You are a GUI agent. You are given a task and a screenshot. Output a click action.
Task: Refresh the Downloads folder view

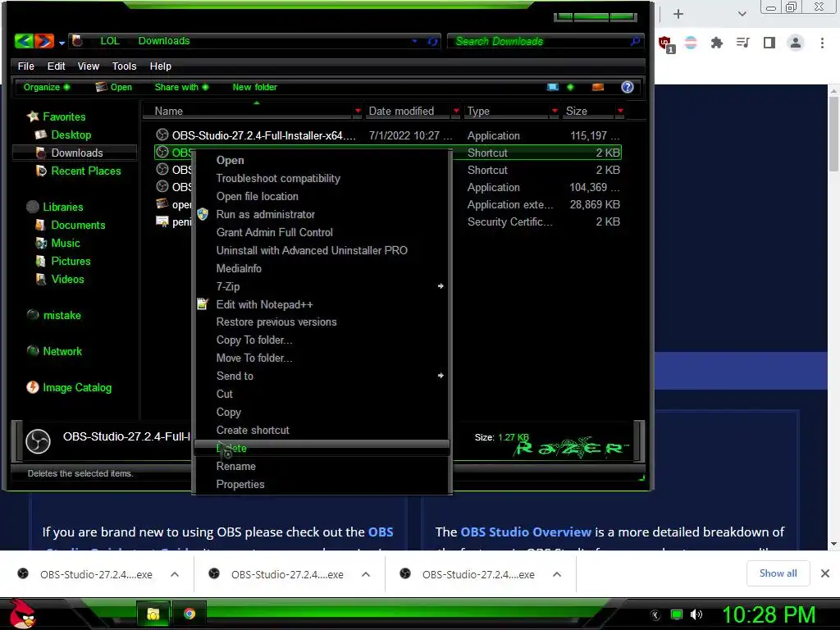[432, 41]
